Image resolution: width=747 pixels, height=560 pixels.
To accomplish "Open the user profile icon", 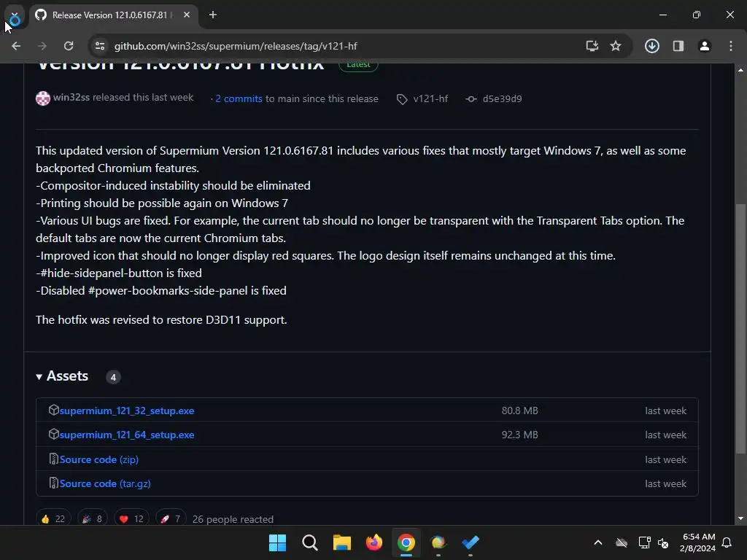I will click(x=705, y=46).
